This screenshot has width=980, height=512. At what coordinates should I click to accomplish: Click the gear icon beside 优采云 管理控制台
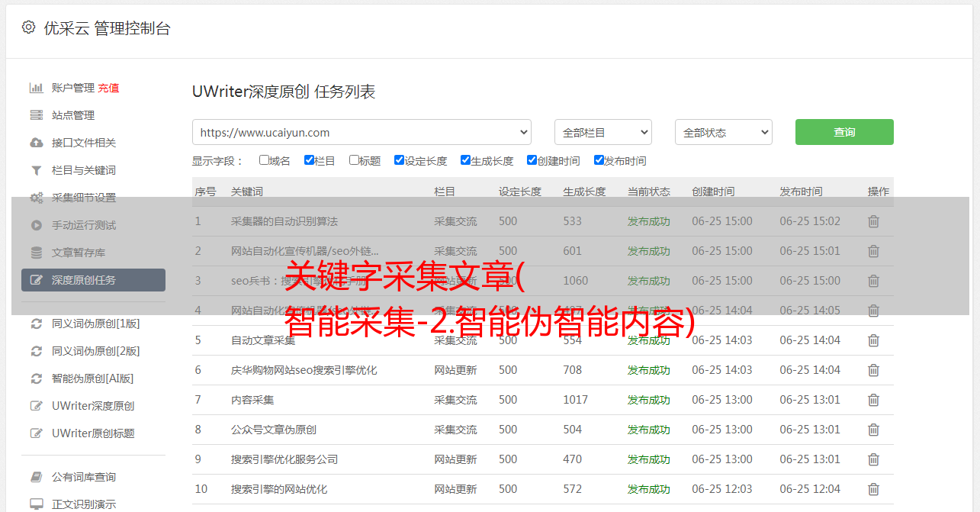click(28, 27)
